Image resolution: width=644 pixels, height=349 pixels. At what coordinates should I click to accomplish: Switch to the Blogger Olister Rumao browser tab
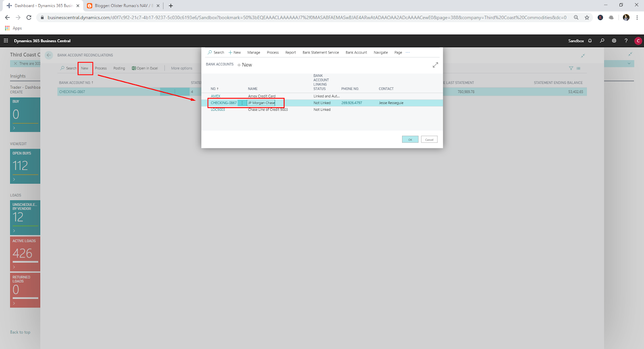(x=124, y=6)
